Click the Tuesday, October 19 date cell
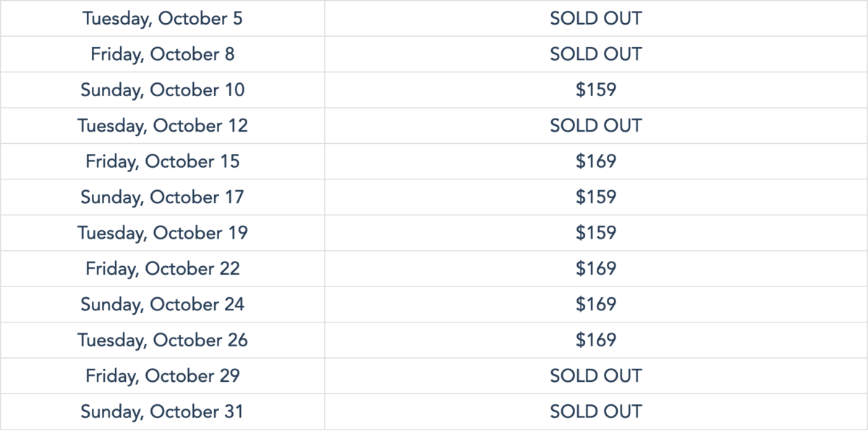868x431 pixels. (x=163, y=233)
